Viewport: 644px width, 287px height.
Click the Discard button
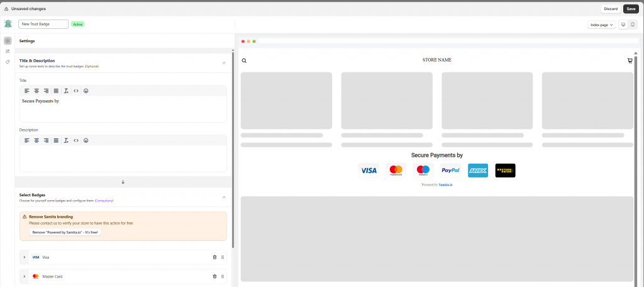pyautogui.click(x=611, y=9)
